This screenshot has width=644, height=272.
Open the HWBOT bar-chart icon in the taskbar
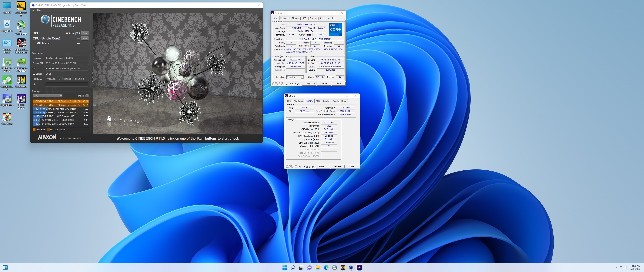[x=335, y=267]
